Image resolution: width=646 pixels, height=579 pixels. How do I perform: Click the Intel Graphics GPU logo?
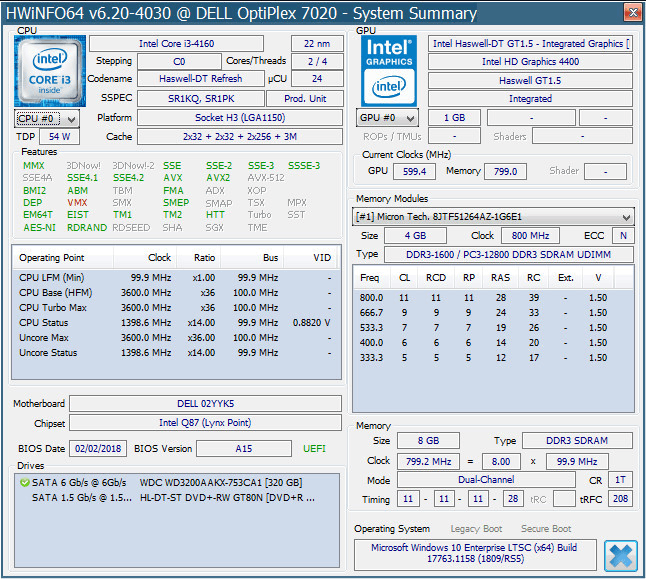pos(389,71)
